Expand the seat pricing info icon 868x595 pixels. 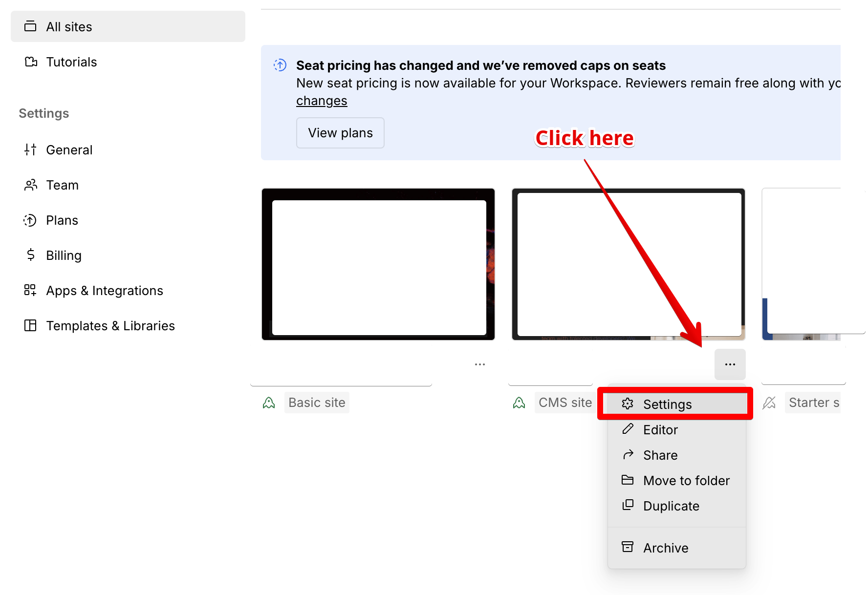coord(280,65)
